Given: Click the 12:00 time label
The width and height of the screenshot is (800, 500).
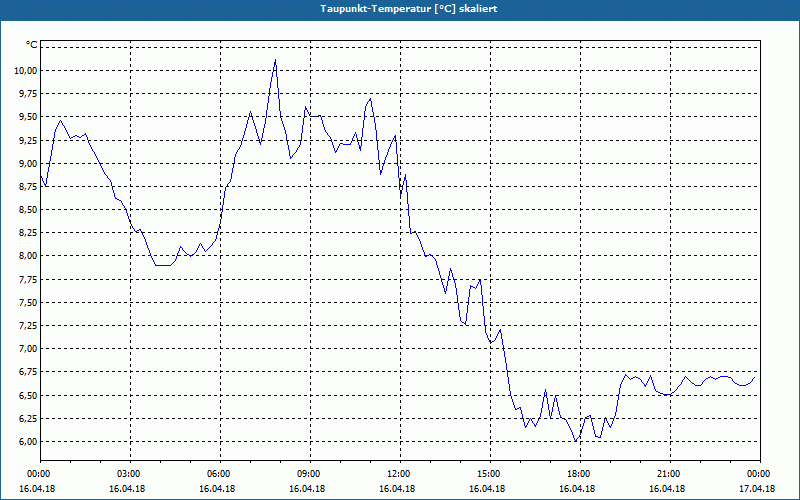Looking at the screenshot, I should click(400, 474).
